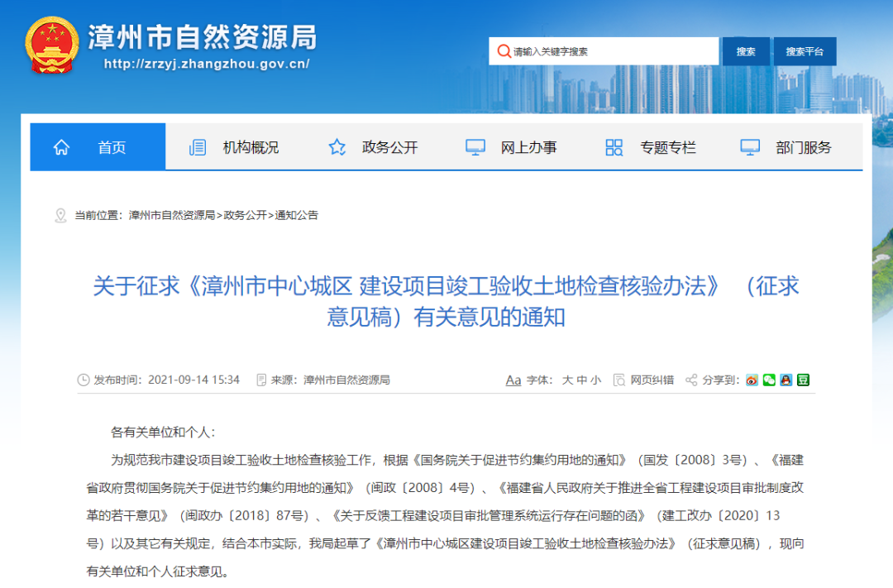Follow the 通知公告 breadcrumb link
Image resolution: width=893 pixels, height=588 pixels.
click(x=296, y=215)
